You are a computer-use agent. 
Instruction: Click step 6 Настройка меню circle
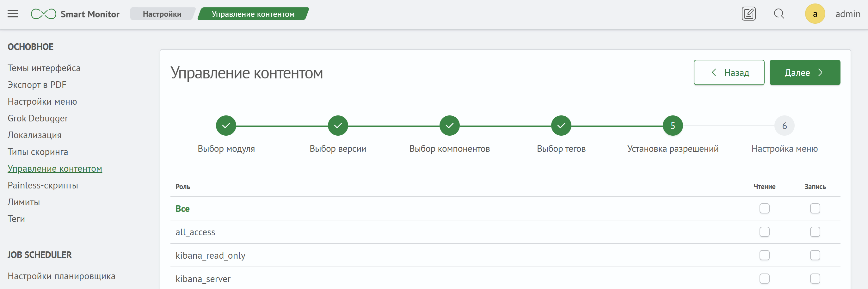(x=784, y=126)
